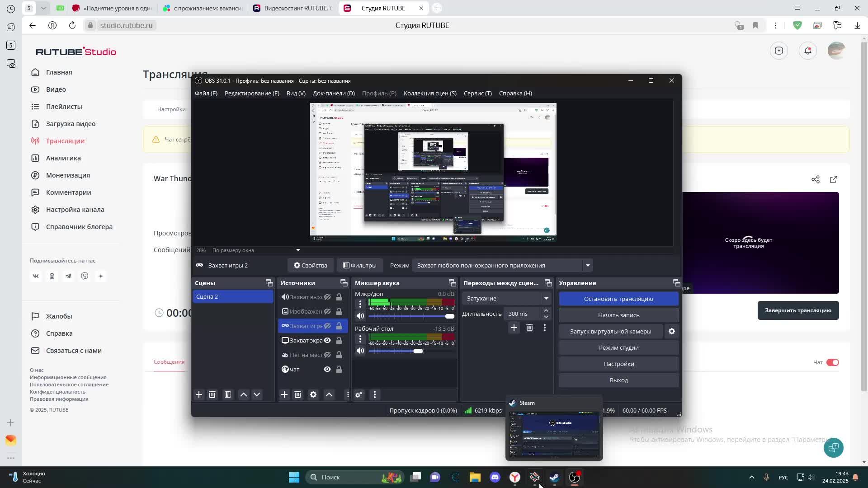868x488 pixels.
Task: Turn off the Чат toggle switch
Action: (832, 362)
